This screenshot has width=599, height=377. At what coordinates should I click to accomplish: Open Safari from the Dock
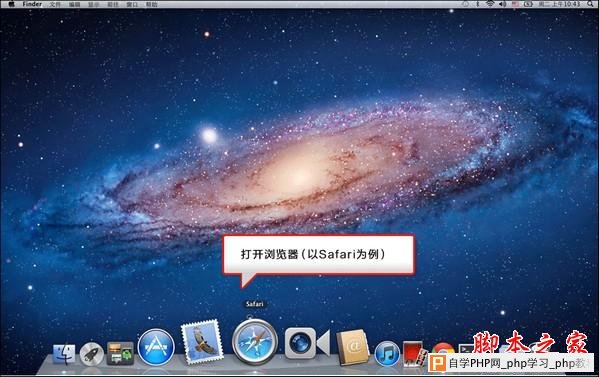coord(255,342)
